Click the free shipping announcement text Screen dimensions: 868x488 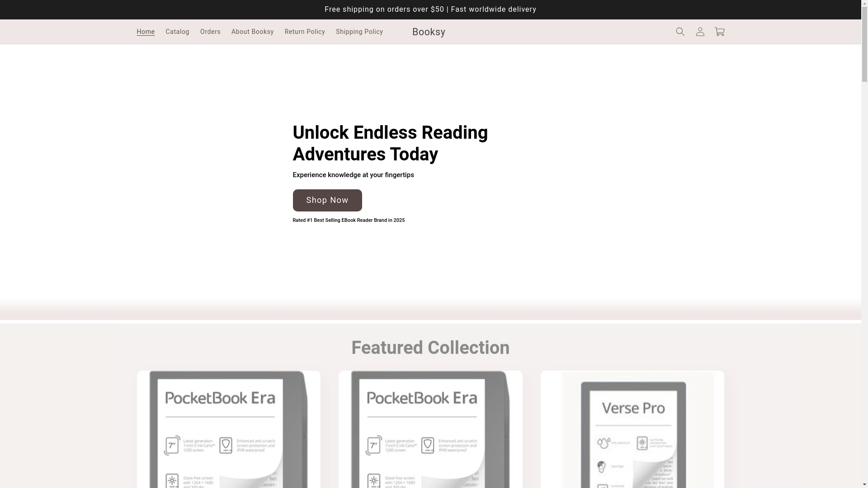coord(430,9)
